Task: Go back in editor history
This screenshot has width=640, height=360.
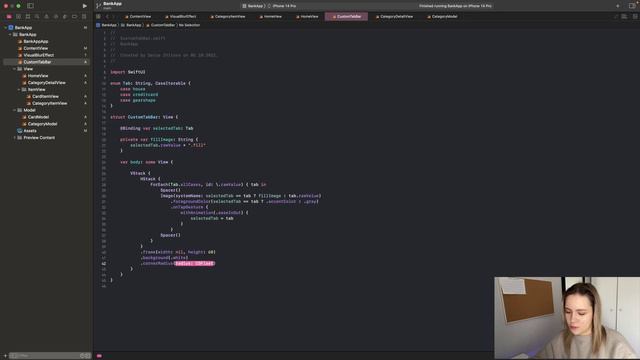Action: [107, 17]
